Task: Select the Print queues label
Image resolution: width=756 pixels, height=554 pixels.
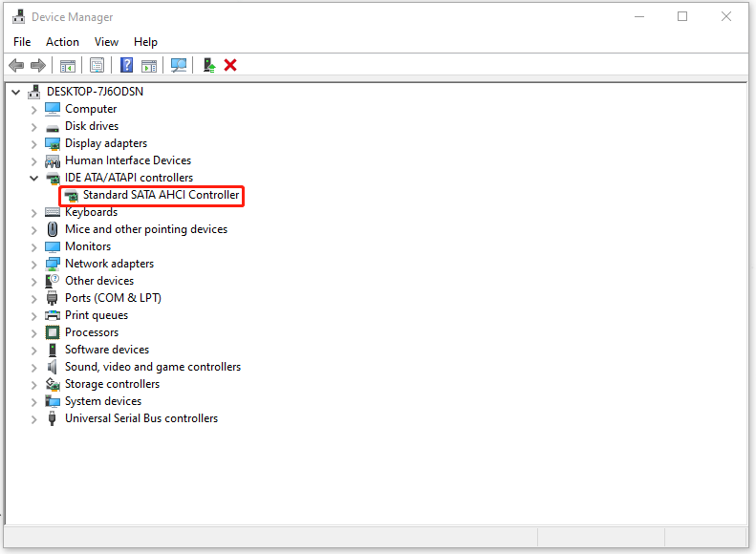Action: coord(97,315)
